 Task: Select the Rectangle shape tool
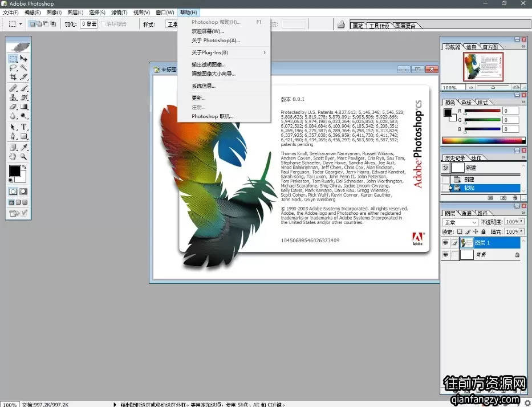[23, 136]
